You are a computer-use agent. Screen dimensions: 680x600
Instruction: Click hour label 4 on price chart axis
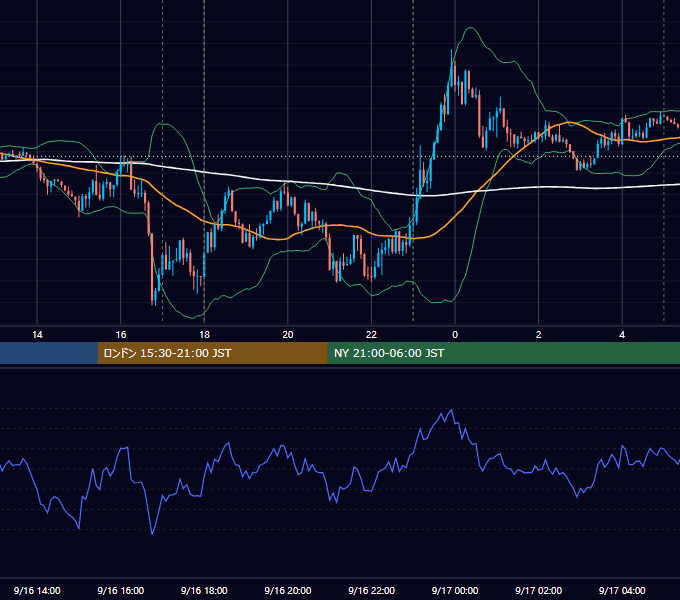pyautogui.click(x=622, y=335)
